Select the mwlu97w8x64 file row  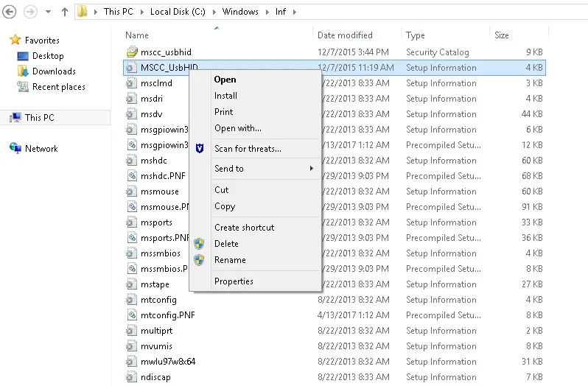coord(168,362)
